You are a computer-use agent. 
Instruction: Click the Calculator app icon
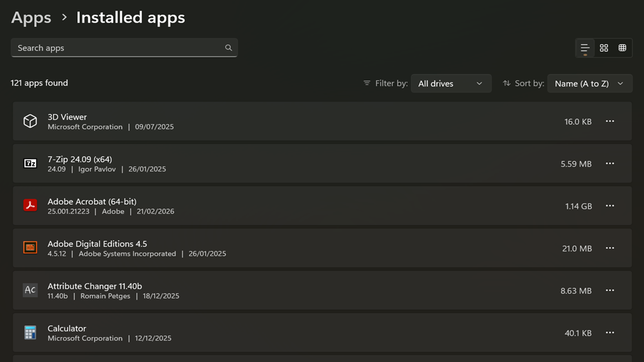coord(30,333)
